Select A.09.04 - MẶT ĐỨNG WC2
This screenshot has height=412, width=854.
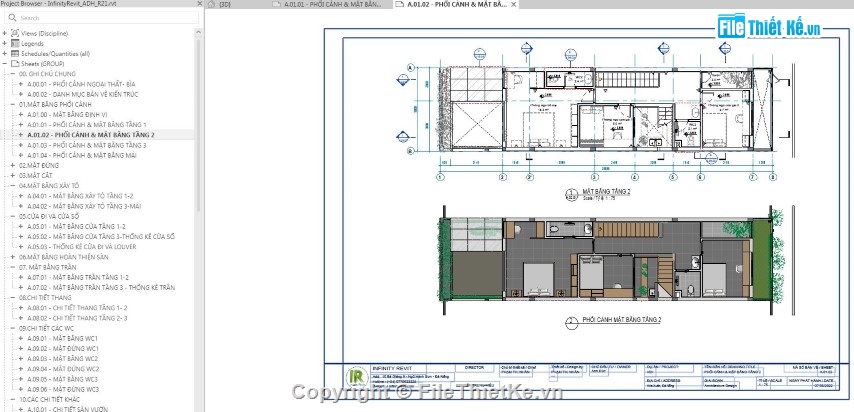(x=63, y=369)
